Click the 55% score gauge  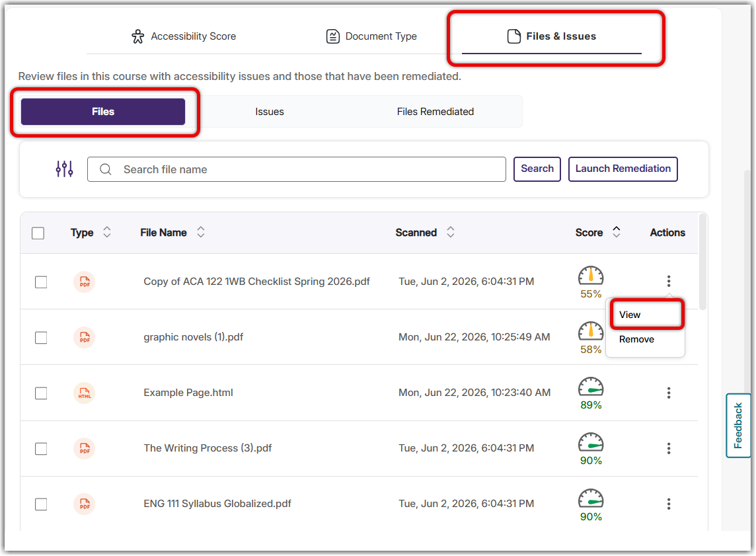tap(591, 276)
